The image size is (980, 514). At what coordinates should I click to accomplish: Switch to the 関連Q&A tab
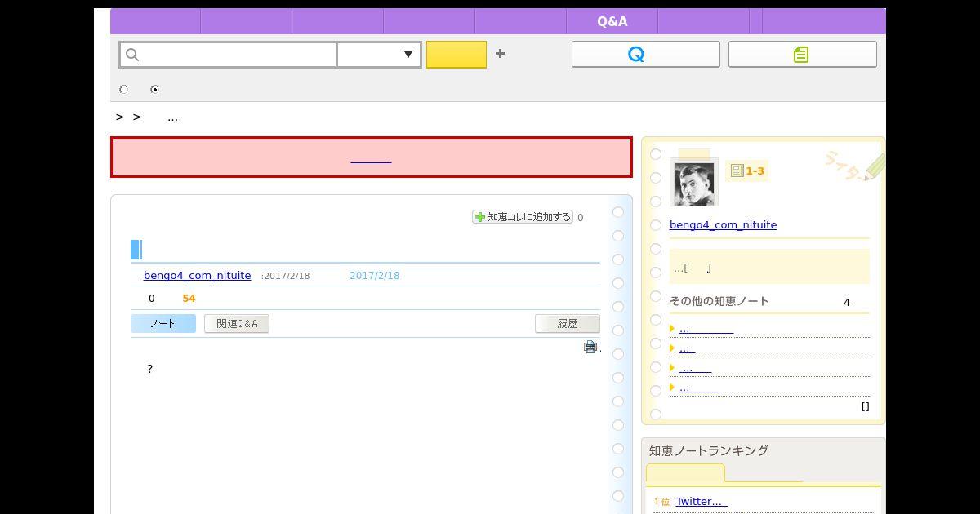tap(237, 324)
